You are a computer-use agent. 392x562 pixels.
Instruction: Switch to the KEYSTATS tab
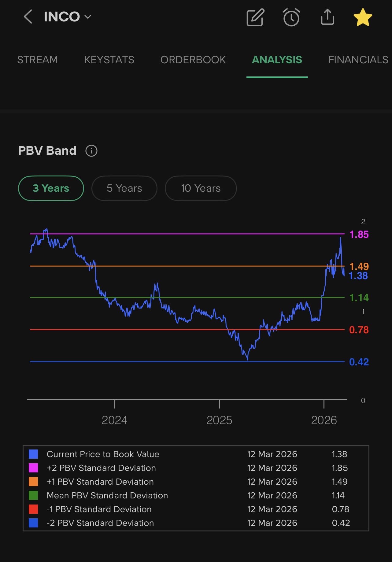[x=109, y=60]
